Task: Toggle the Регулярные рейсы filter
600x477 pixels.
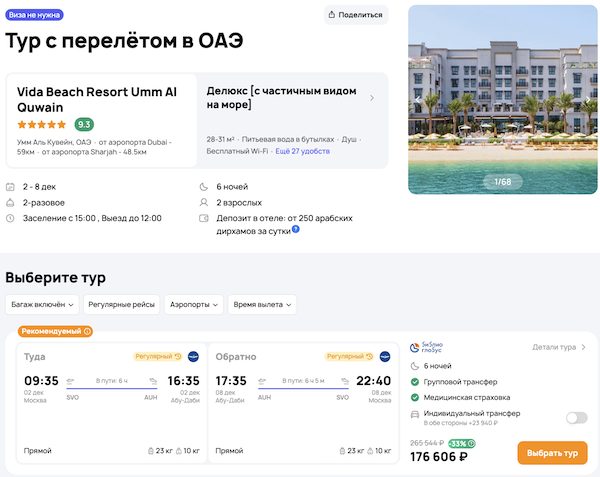Action: (121, 304)
